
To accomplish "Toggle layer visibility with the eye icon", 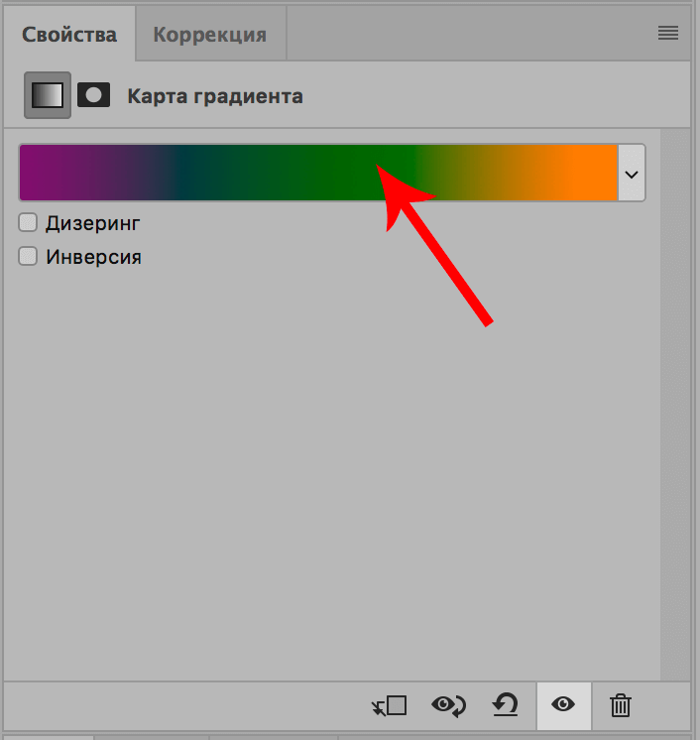I will [x=563, y=705].
